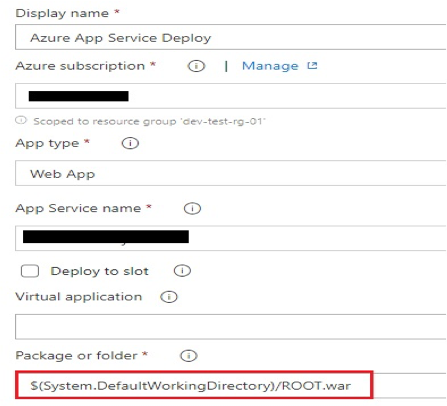Focus the Display name field 'Azure App Service Deploy'
Viewport: 447px width, 406px height.
coord(231,37)
